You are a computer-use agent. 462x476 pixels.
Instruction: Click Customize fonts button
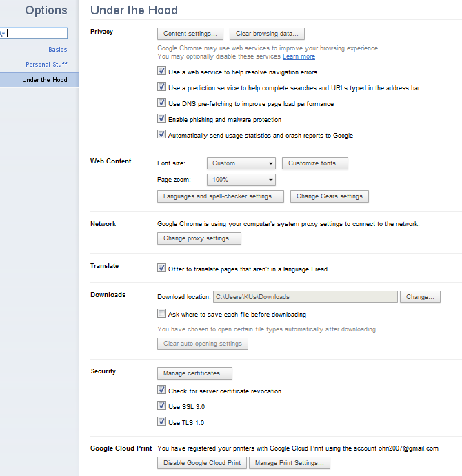coord(314,163)
